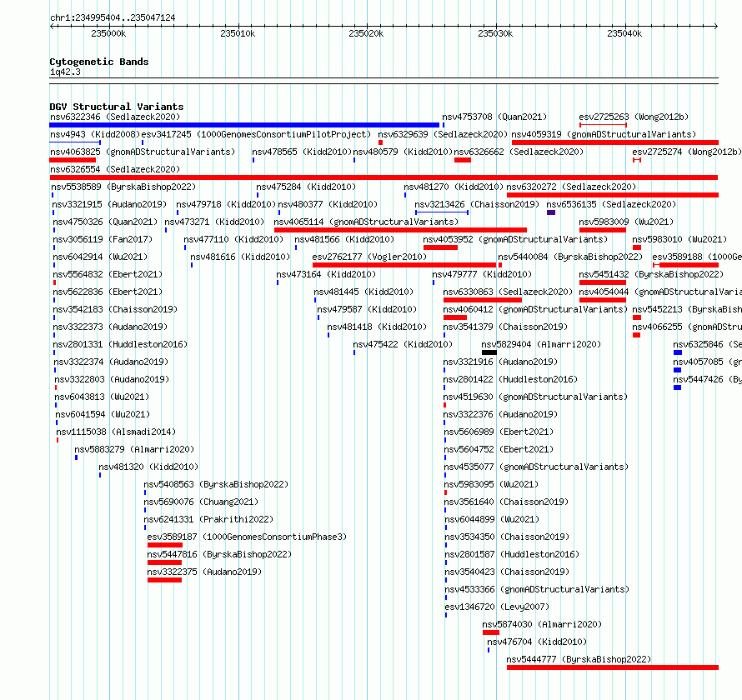Click nsv5829404 (Almarri2020) label
This screenshot has height=700, width=742.
tap(541, 344)
